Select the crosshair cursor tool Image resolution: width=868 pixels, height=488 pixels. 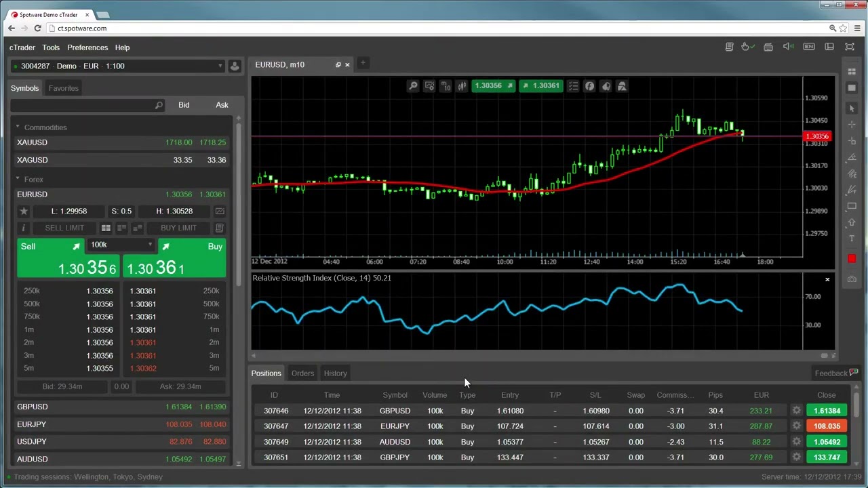852,125
